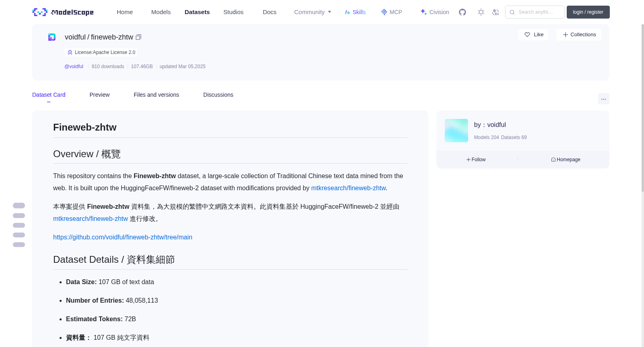Open the GitHub fineweb-zhtw repository URL
Image resolution: width=644 pixels, height=347 pixels.
tap(123, 237)
